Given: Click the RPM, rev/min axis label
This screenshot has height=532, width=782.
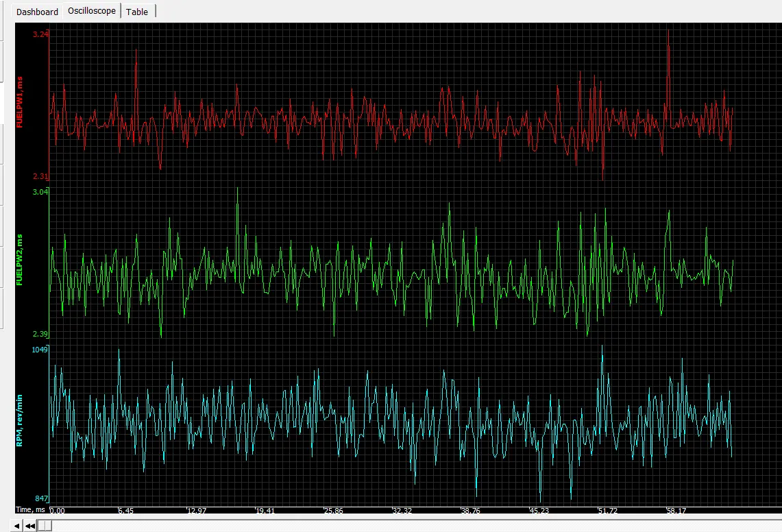Looking at the screenshot, I should (x=19, y=420).
